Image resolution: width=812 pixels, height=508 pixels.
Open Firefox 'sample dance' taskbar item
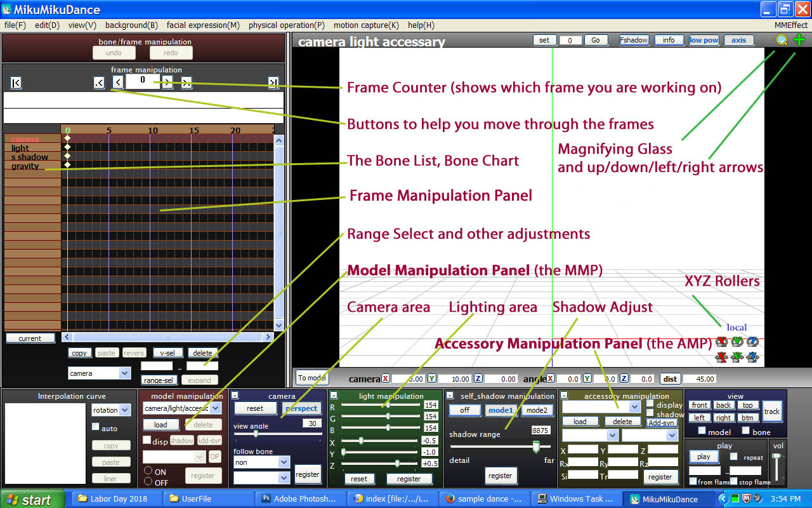click(485, 499)
